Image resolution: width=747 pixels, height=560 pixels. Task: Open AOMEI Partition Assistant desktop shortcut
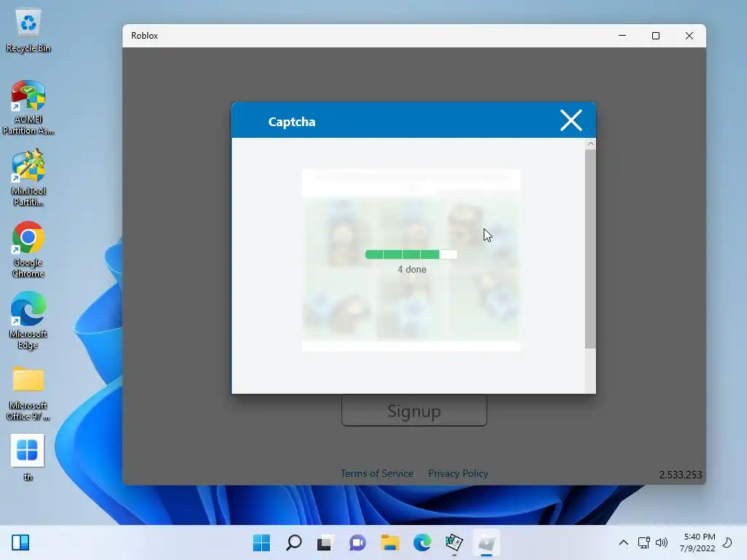click(28, 108)
